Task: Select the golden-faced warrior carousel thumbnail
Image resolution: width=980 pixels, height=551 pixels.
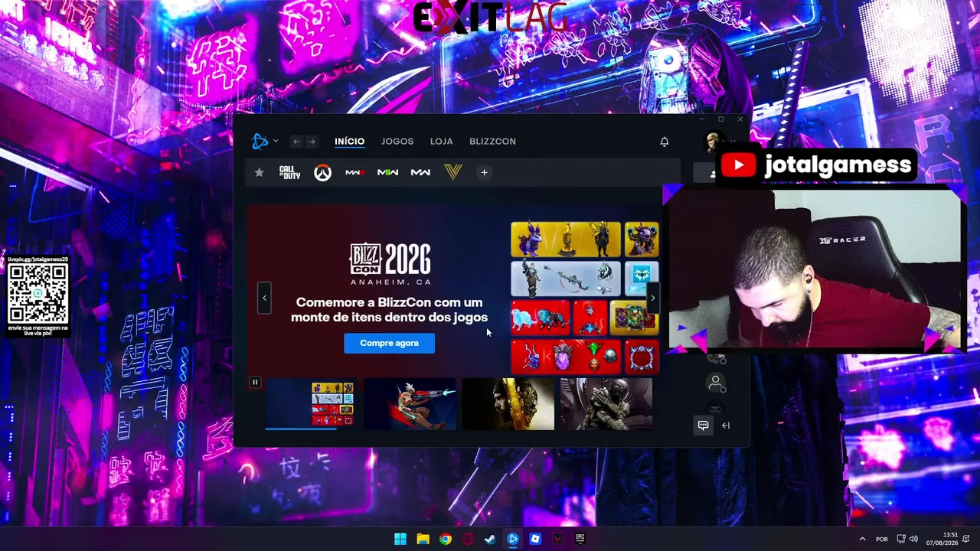Action: 508,403
